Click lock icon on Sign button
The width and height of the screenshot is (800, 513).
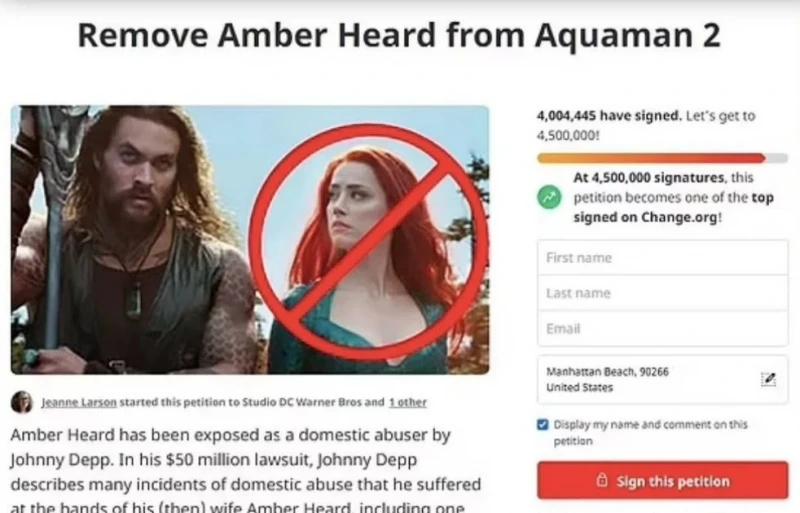coord(602,480)
